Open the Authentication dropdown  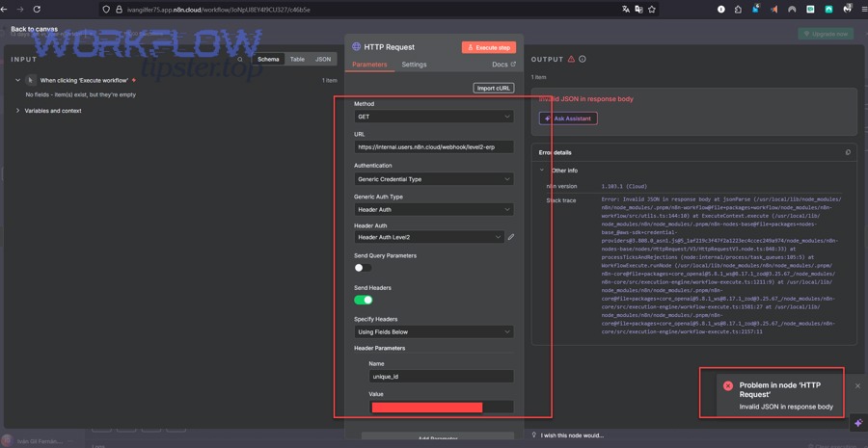tap(433, 179)
